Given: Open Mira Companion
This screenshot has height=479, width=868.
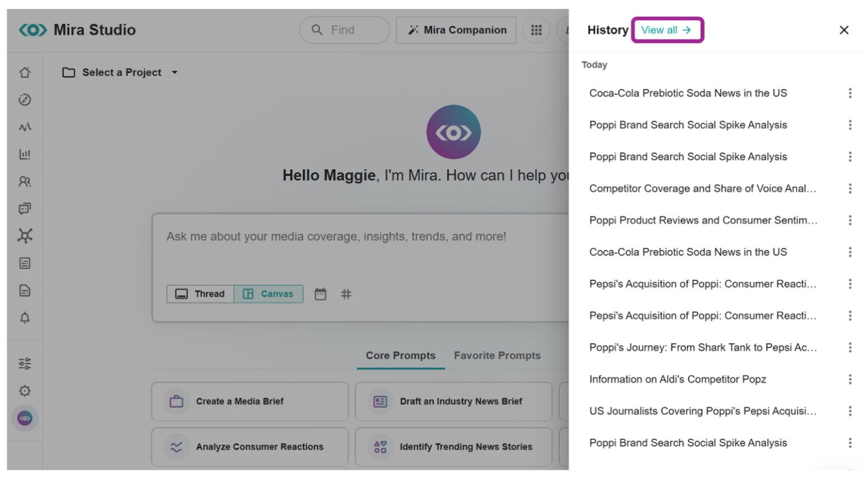Looking at the screenshot, I should pyautogui.click(x=456, y=30).
